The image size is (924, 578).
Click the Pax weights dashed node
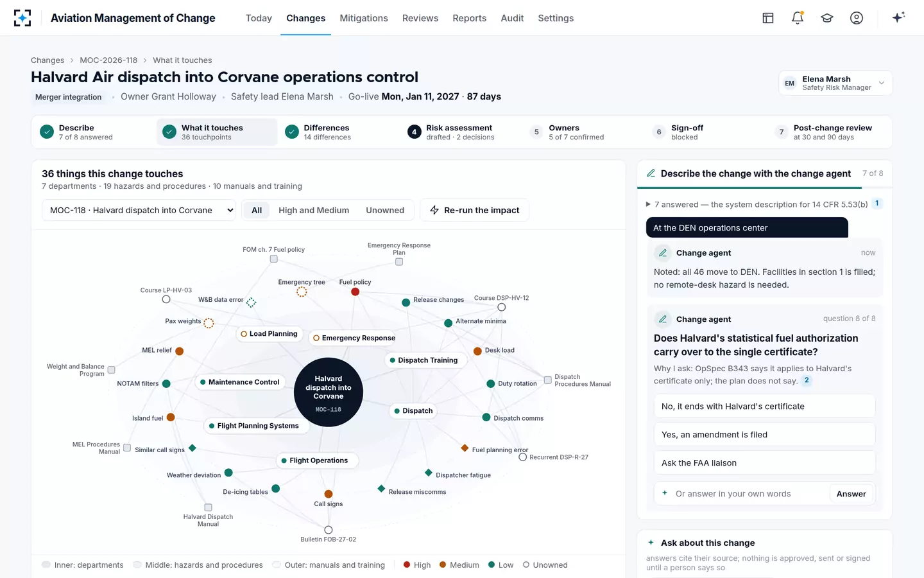click(209, 323)
